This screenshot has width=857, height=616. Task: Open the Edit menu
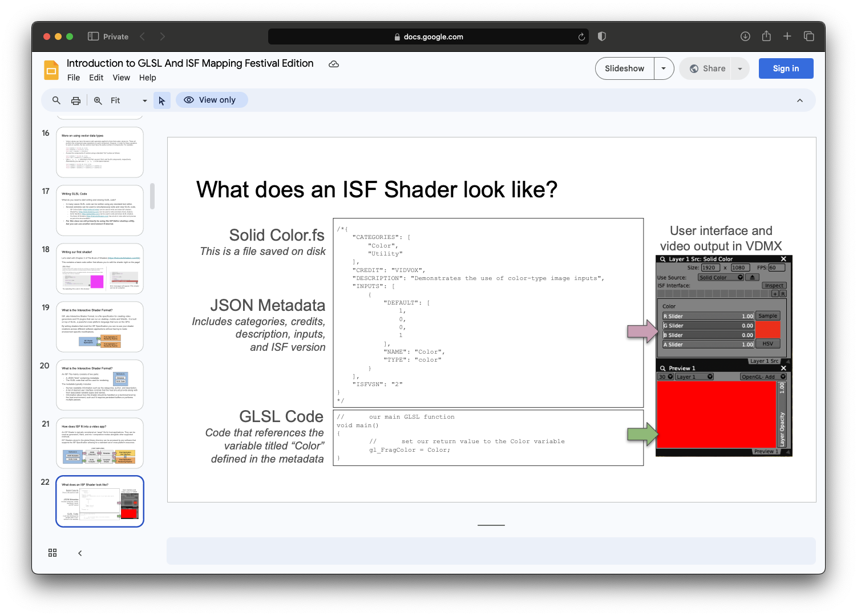pyautogui.click(x=96, y=78)
